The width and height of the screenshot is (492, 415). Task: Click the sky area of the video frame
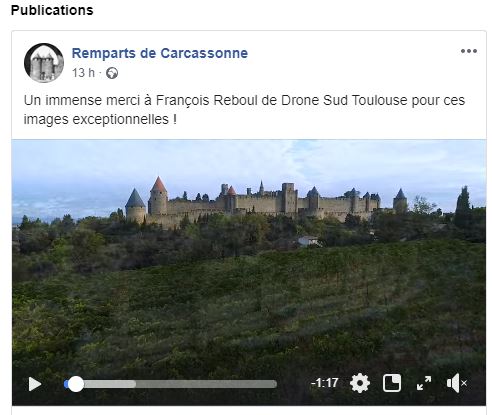250,160
